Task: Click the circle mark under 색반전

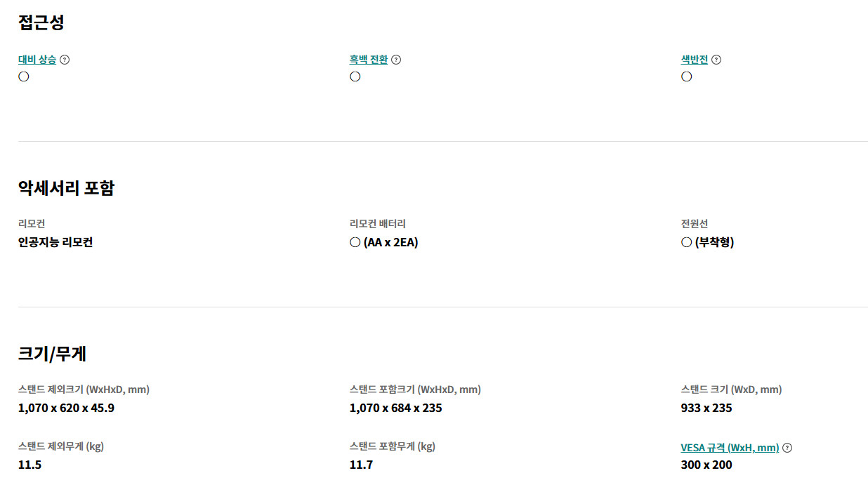Action: coord(687,76)
